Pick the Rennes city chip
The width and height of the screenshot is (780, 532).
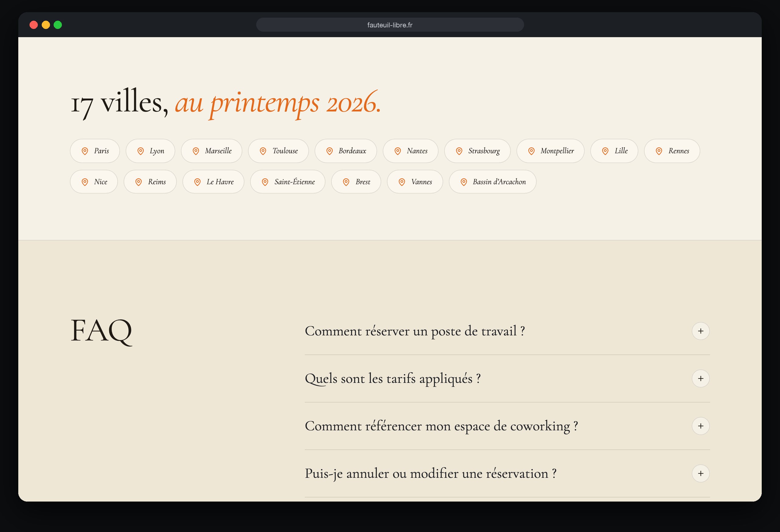672,151
